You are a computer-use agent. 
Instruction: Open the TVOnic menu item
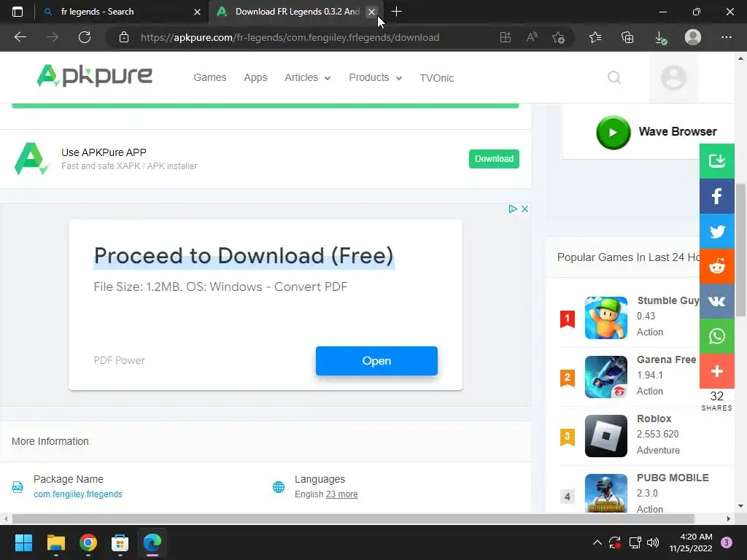tap(437, 77)
